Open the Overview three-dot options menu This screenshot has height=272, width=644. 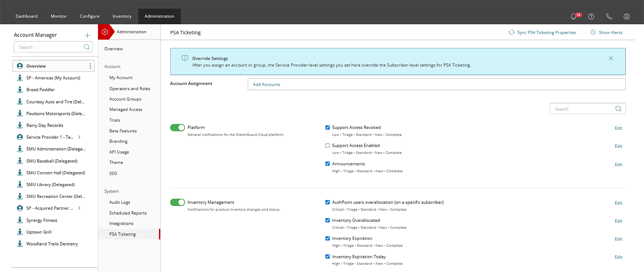click(x=90, y=66)
